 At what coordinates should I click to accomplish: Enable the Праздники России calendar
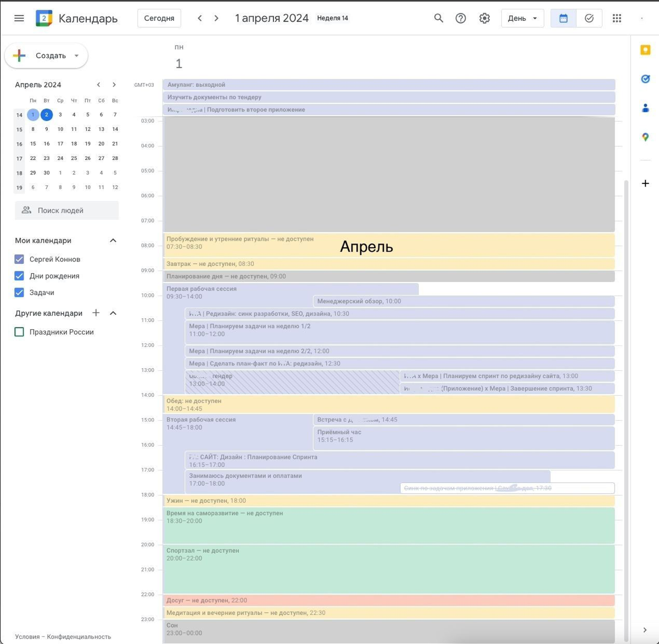coord(19,332)
